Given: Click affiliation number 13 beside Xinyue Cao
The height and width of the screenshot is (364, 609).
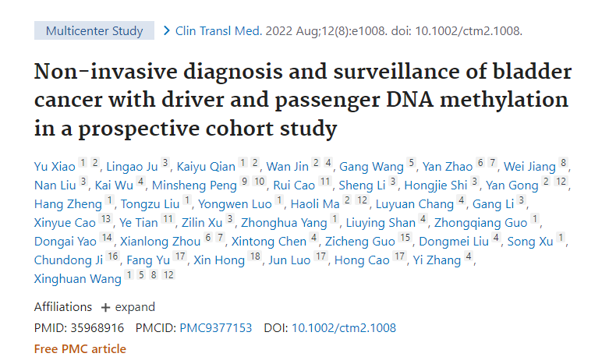Looking at the screenshot, I should tap(106, 220).
